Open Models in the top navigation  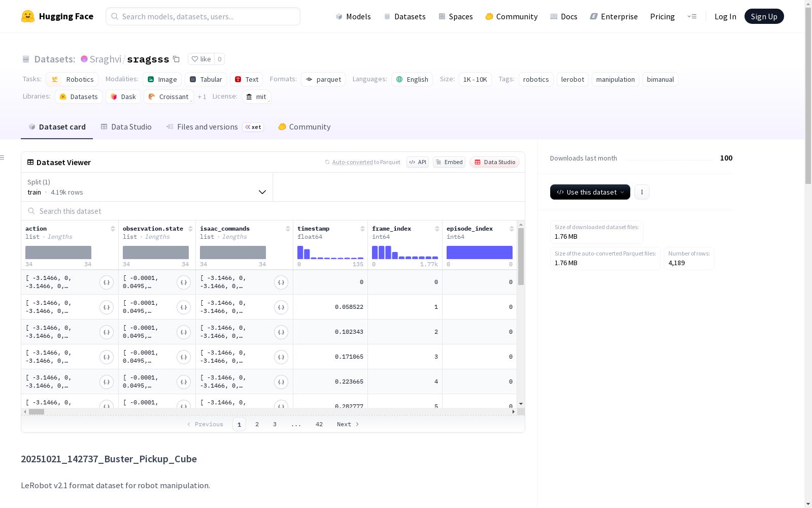tap(353, 16)
